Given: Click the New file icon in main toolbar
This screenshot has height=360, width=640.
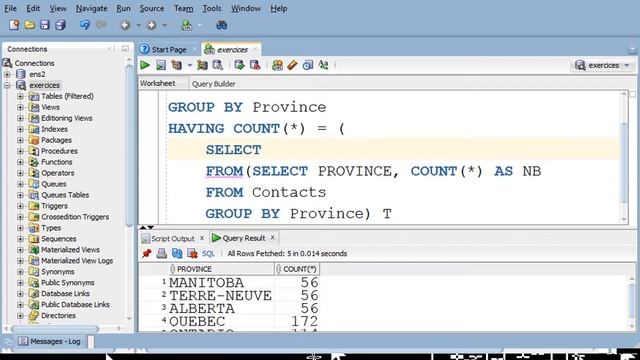Looking at the screenshot, I should pyautogui.click(x=14, y=25).
